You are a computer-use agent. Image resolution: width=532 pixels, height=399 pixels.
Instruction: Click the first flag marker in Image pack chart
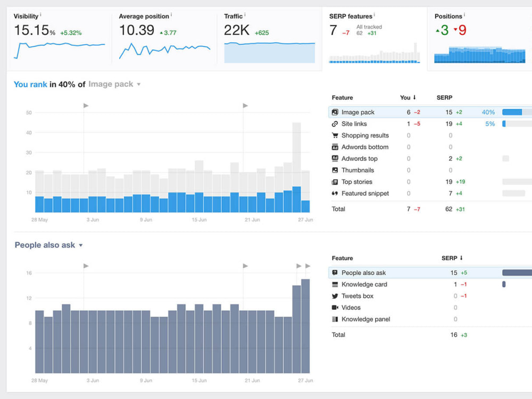[86, 105]
